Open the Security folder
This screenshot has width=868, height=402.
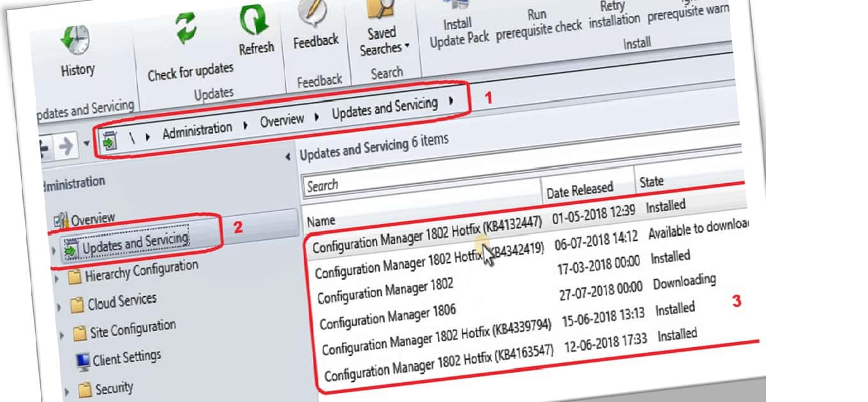[114, 388]
